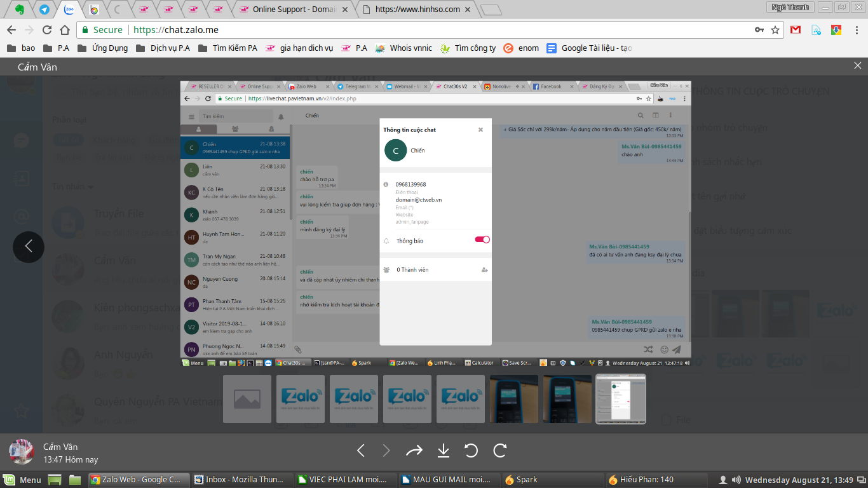Open the Linux Mint Menu button
Viewport: 868px width, 488px height.
point(23,480)
